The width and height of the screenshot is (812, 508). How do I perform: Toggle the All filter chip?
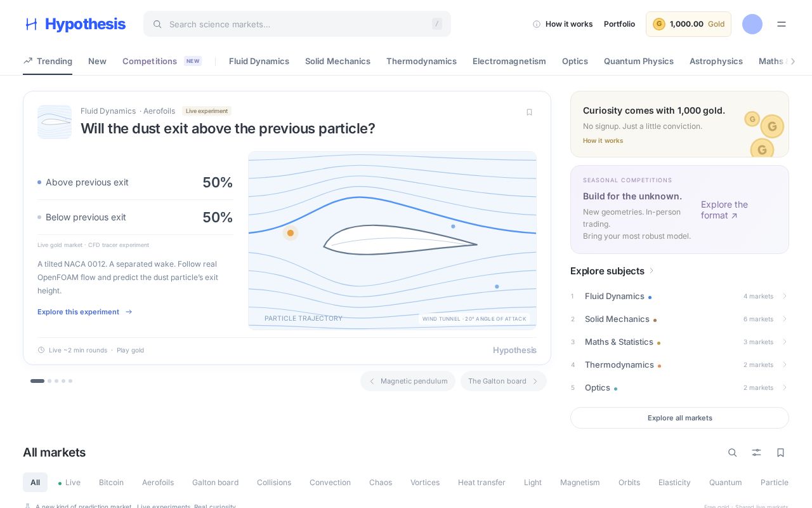click(x=35, y=483)
